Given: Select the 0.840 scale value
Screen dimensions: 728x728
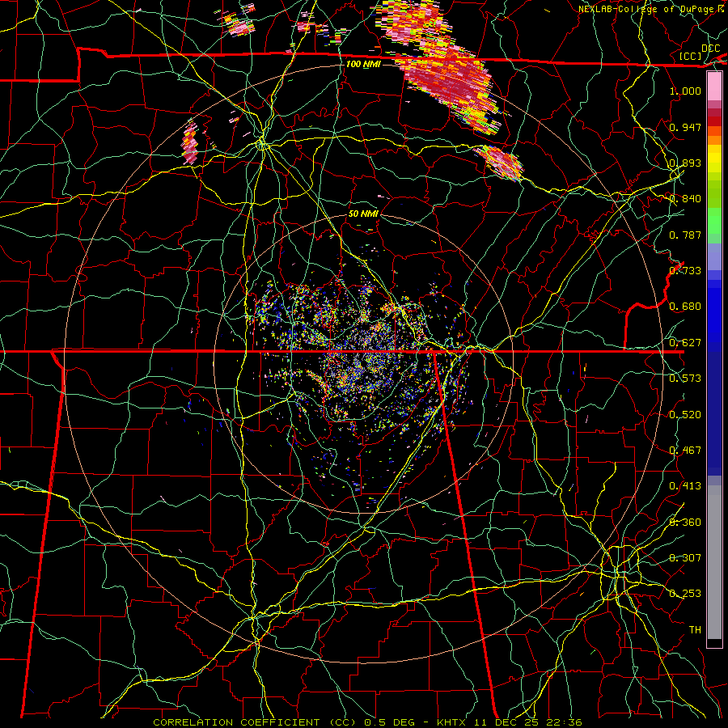Looking at the screenshot, I should pyautogui.click(x=685, y=199).
